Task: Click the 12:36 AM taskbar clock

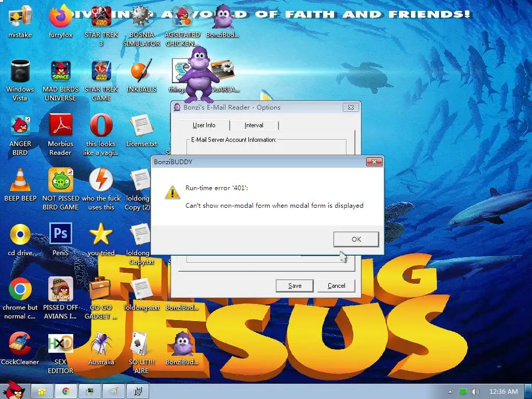Action: (503, 392)
